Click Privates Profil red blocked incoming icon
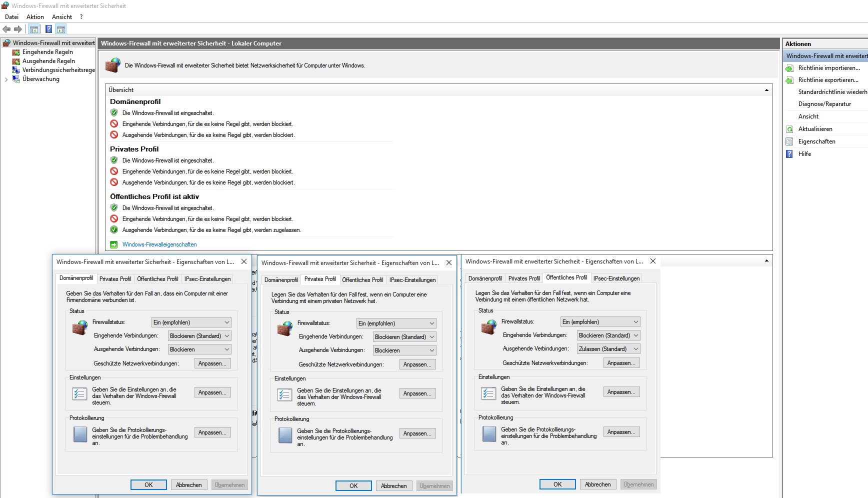Viewport: 868px width, 498px height. pos(114,171)
